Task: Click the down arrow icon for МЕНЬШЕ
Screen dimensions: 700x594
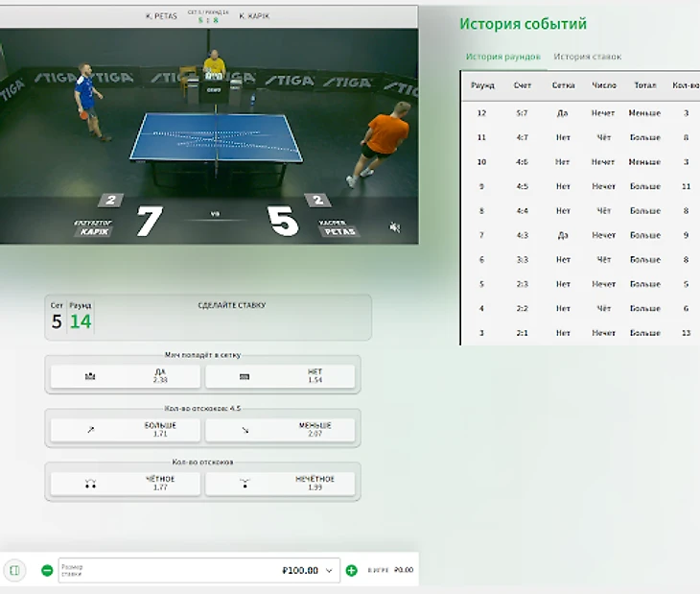Action: click(244, 431)
